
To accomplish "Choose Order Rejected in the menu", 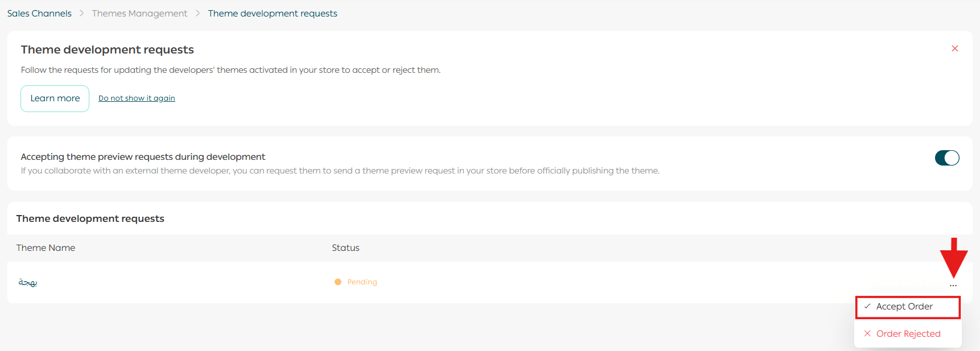I will [908, 334].
